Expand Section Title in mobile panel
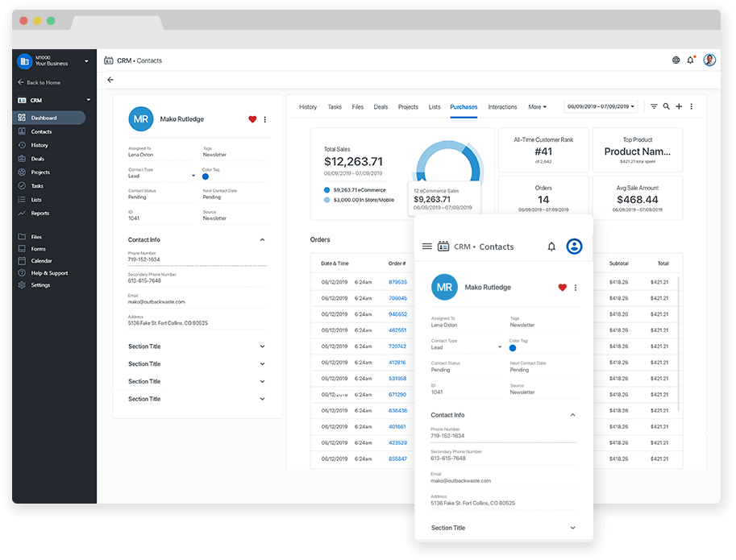 click(x=572, y=528)
